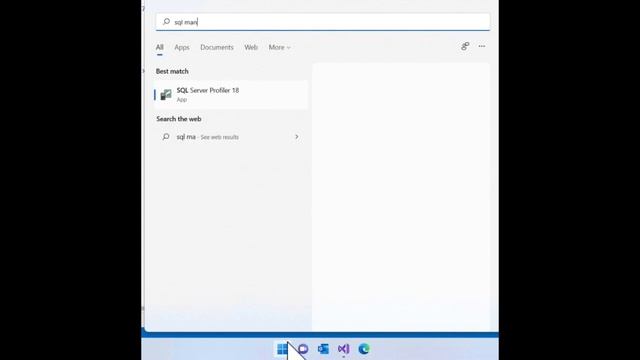The width and height of the screenshot is (640, 360).
Task: Open SQL Server Profiler 18 best match result
Action: [231, 95]
